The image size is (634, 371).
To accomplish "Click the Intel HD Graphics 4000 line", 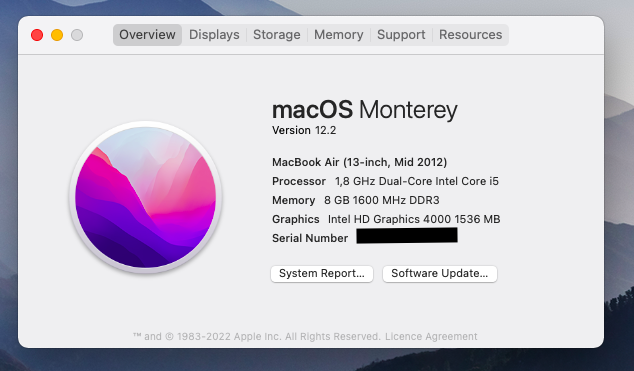I will (x=386, y=219).
